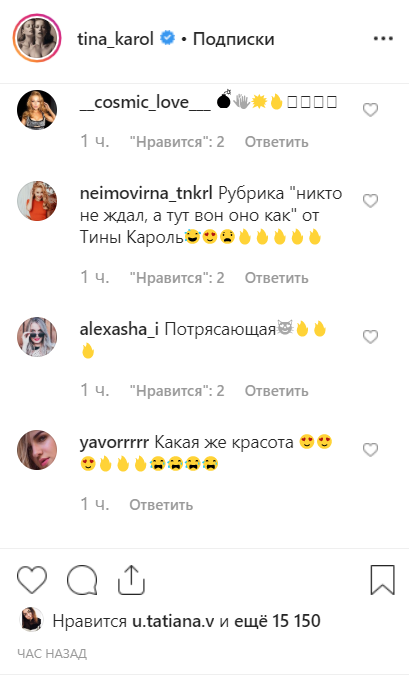Viewport: 409px width, 685px height.
Task: Open comment bubble icon under the post
Action: coord(82,580)
